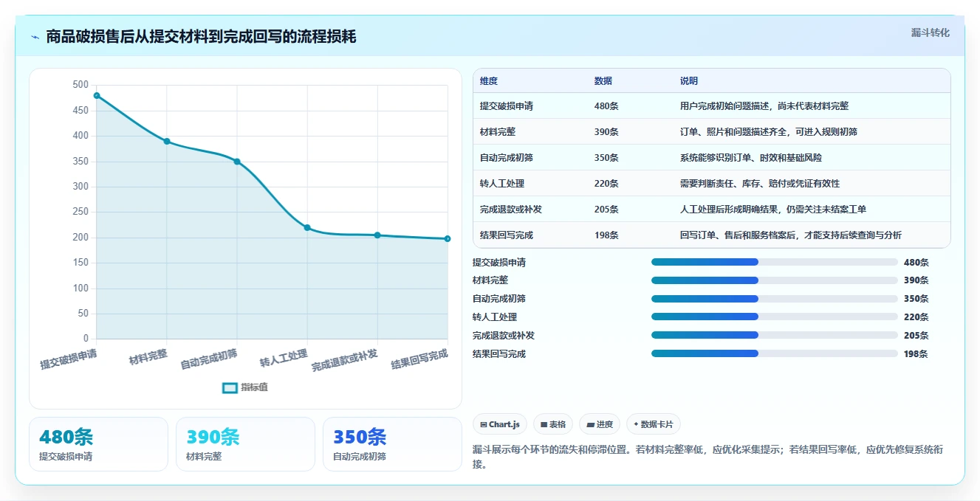Click the chart data point for 材料完整
The height and width of the screenshot is (501, 980).
coord(167,141)
